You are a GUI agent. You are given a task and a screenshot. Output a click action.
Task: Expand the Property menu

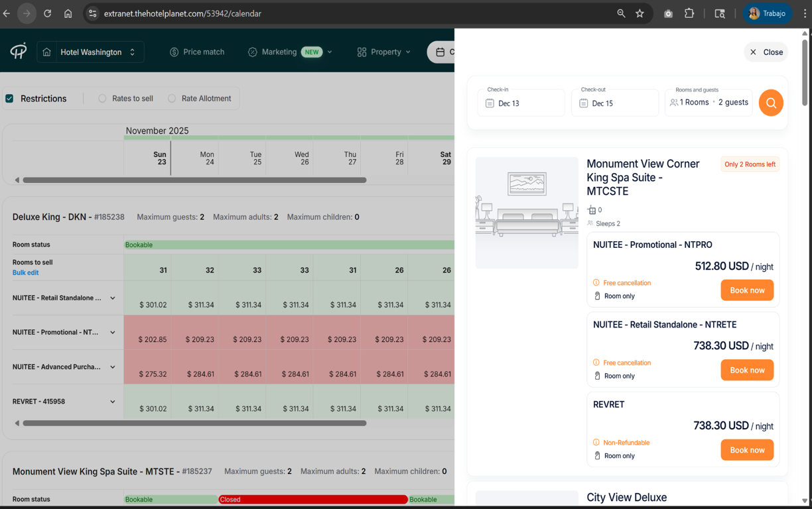pos(383,52)
